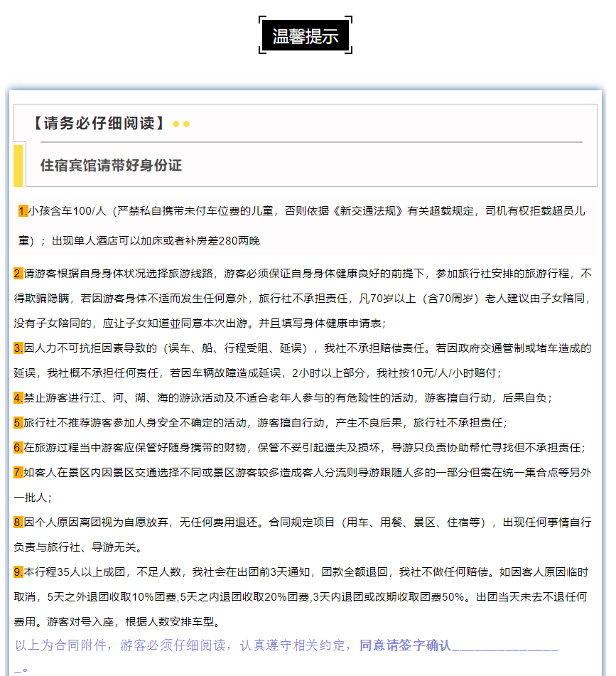Click the two yellow dots after the heading
Image resolution: width=616 pixels, height=676 pixels.
(x=181, y=124)
